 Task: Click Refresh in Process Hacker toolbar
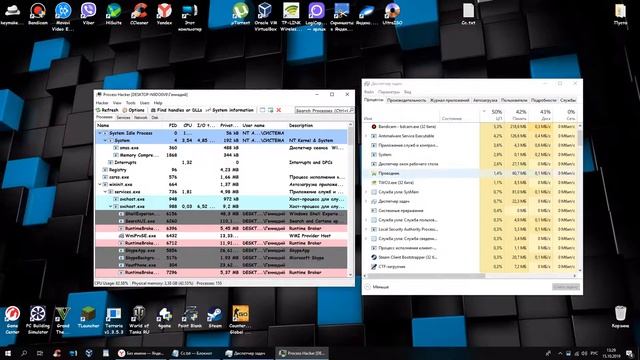click(107, 110)
